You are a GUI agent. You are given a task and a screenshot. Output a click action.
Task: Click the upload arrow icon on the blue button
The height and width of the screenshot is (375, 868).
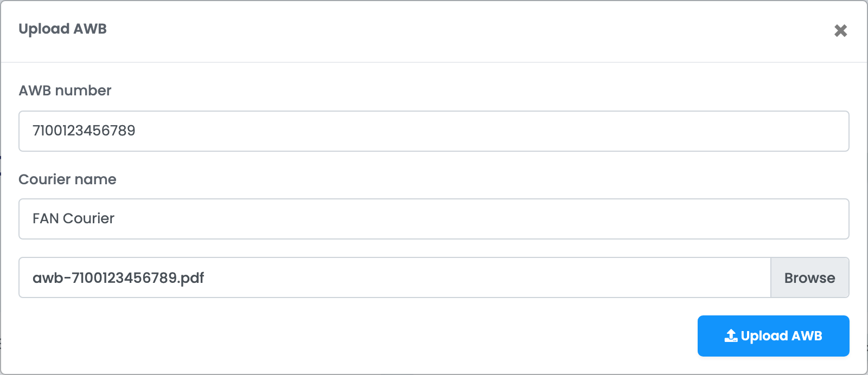pos(731,336)
